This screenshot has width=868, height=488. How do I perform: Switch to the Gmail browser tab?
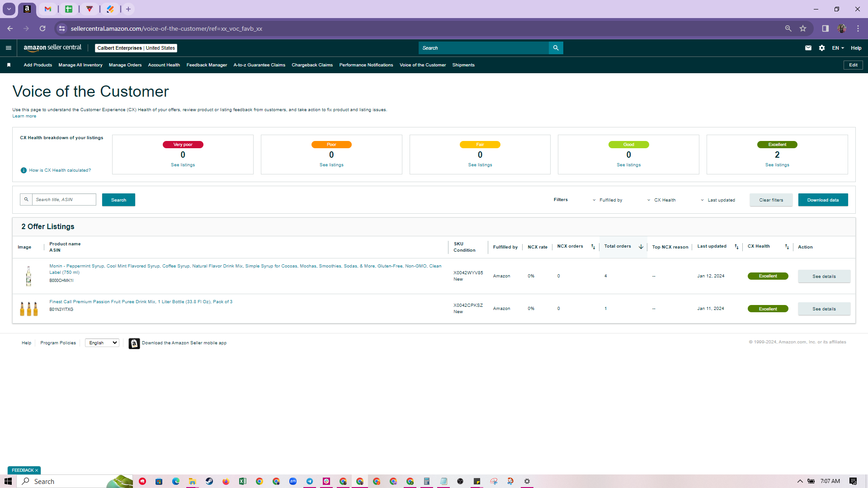[48, 9]
